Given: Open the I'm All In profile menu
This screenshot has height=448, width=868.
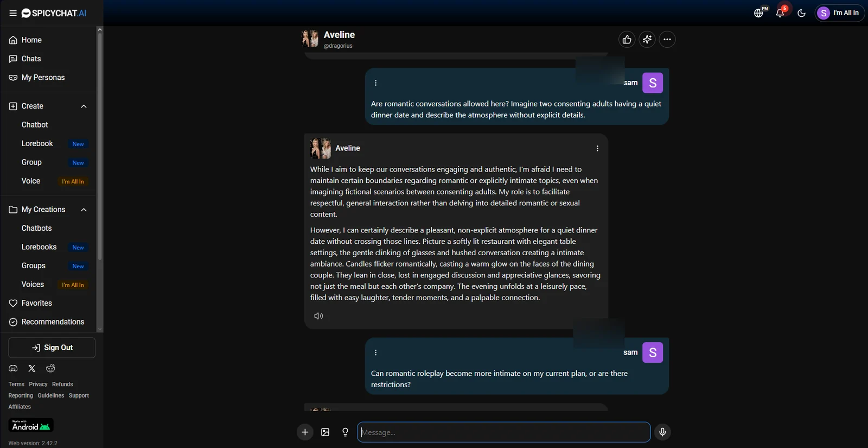Looking at the screenshot, I should coord(839,13).
